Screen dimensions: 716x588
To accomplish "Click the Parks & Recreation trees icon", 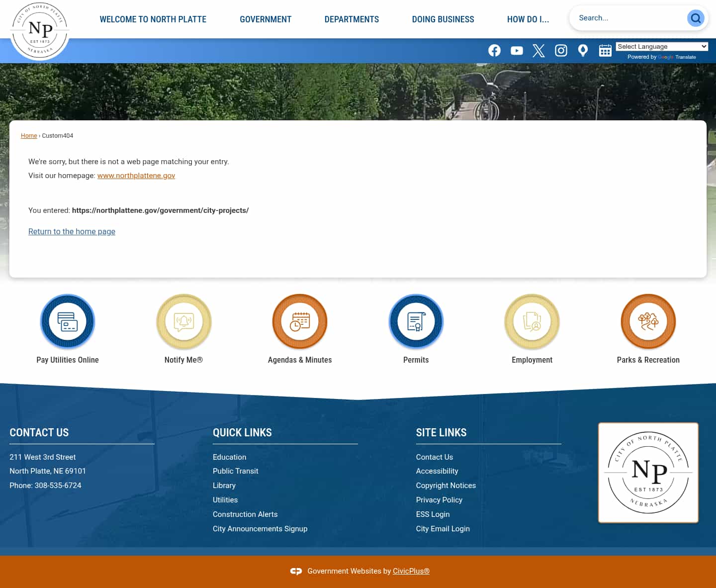I will click(648, 321).
